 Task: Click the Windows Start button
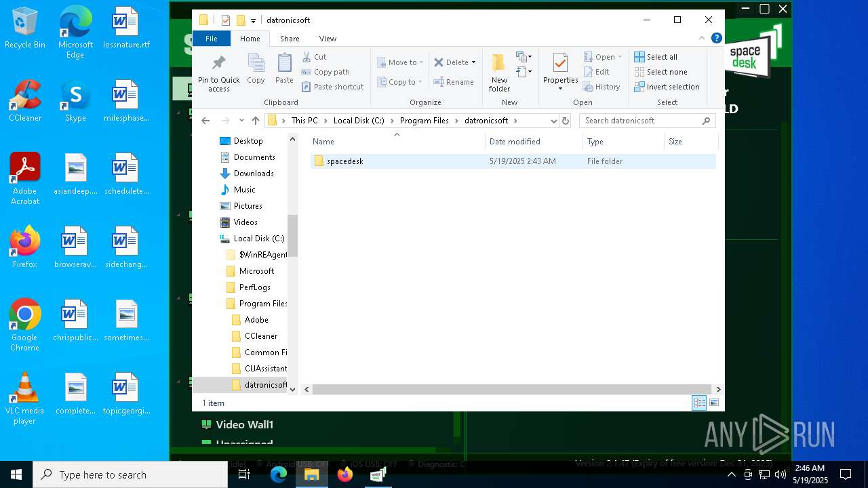point(16,474)
